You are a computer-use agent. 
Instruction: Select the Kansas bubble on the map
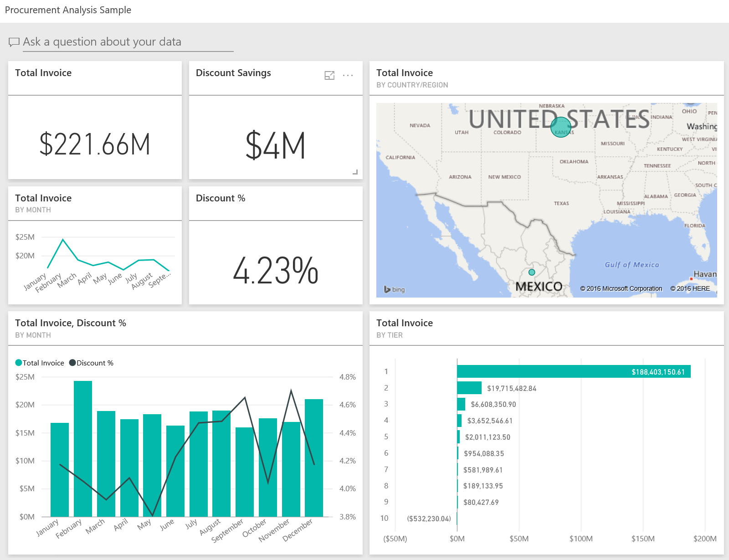pos(561,128)
